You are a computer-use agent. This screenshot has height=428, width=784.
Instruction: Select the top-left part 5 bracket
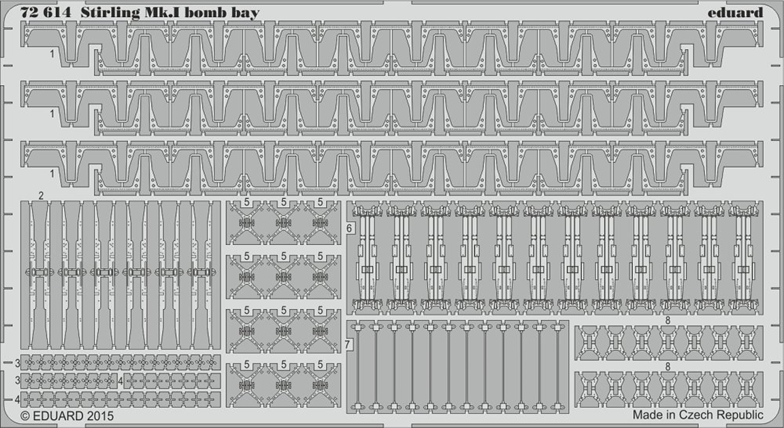pos(252,222)
